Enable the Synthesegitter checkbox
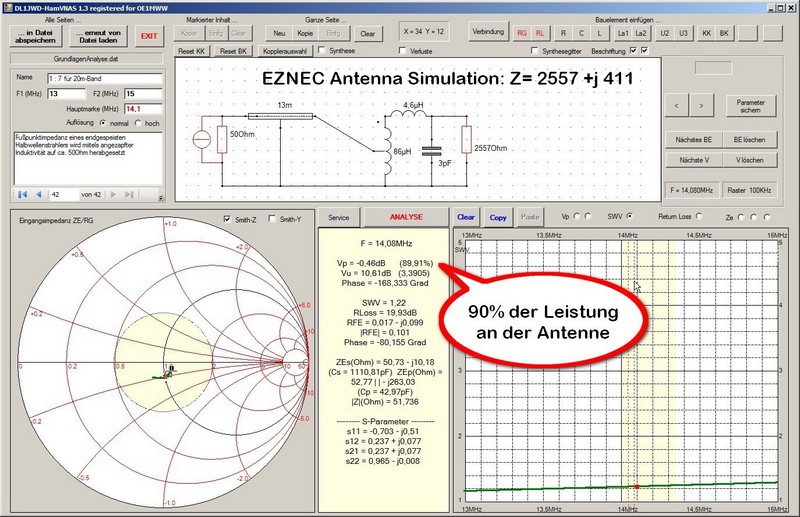The height and width of the screenshot is (517, 800). [x=534, y=51]
